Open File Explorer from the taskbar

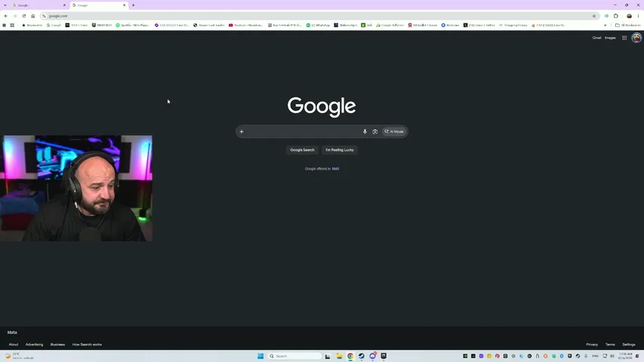tap(339, 356)
